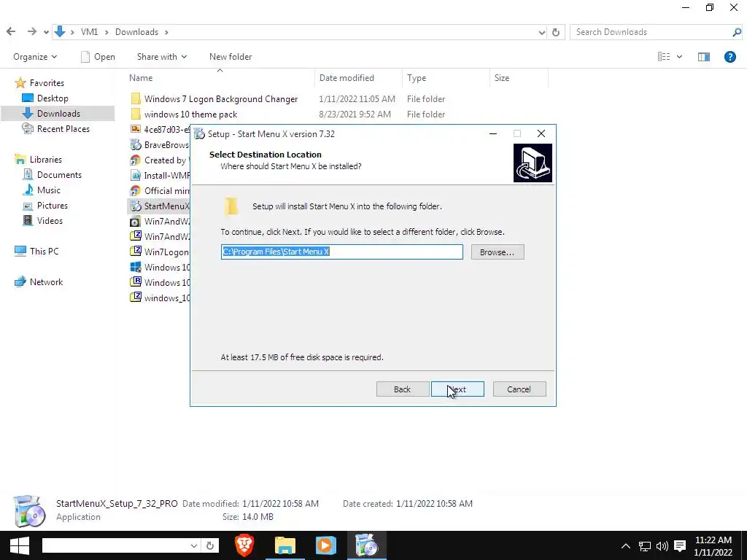Select Downloads in the address breadcrumb

(136, 32)
